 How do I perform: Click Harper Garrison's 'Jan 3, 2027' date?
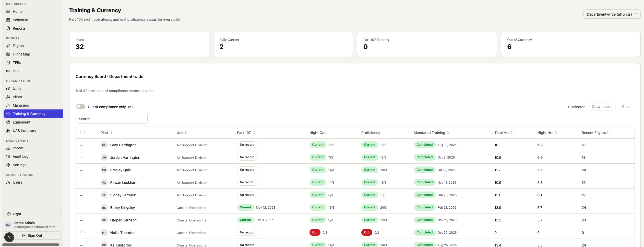point(264,220)
